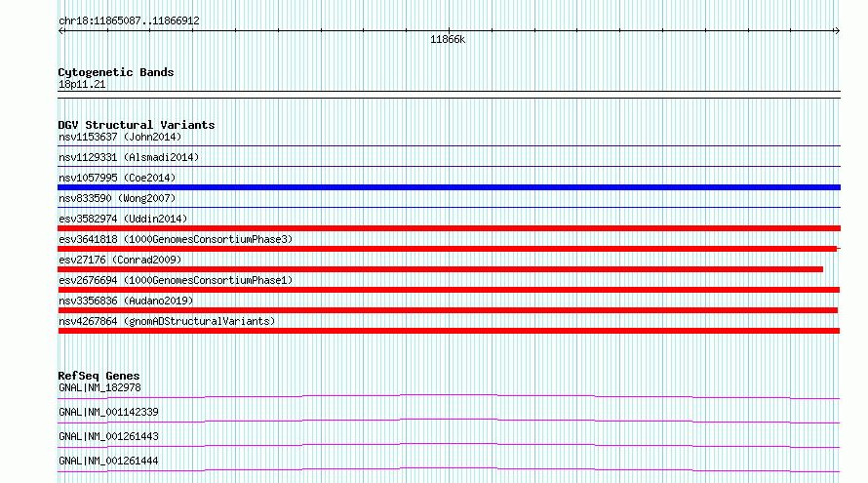Click the red esv3641818 variant bar
Screen dimensions: 868x483
(448, 249)
